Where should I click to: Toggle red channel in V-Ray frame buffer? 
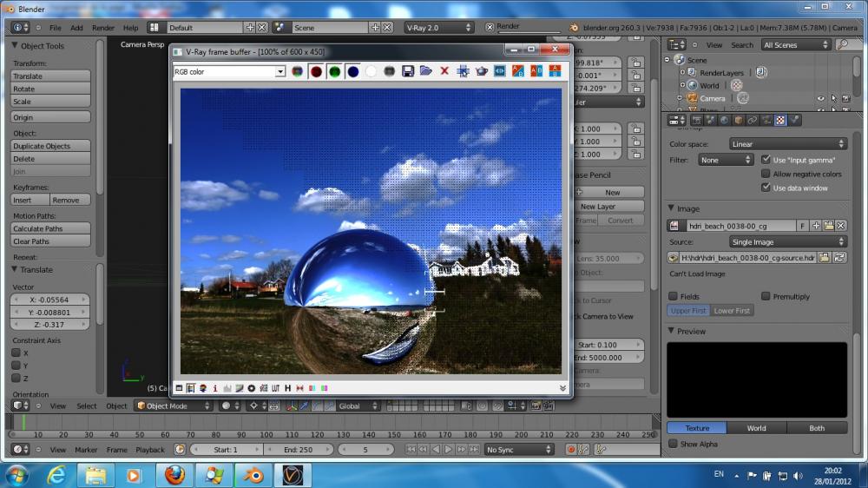pyautogui.click(x=316, y=71)
